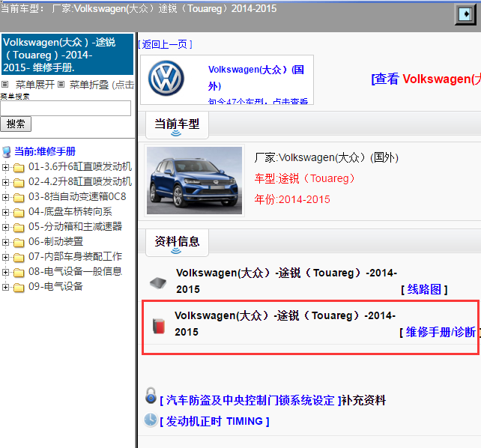This screenshot has height=448, width=481.
Task: Click the 补充资料 text
Action: [x=364, y=401]
